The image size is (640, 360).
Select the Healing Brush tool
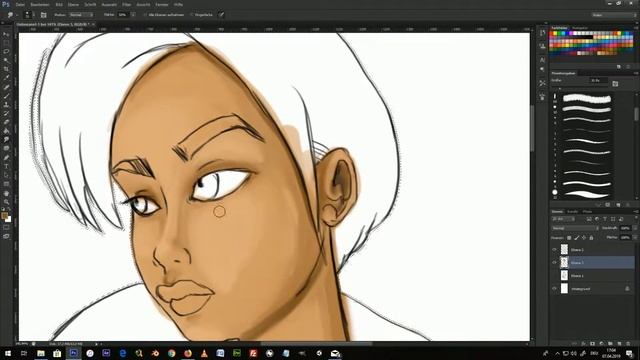tap(6, 87)
